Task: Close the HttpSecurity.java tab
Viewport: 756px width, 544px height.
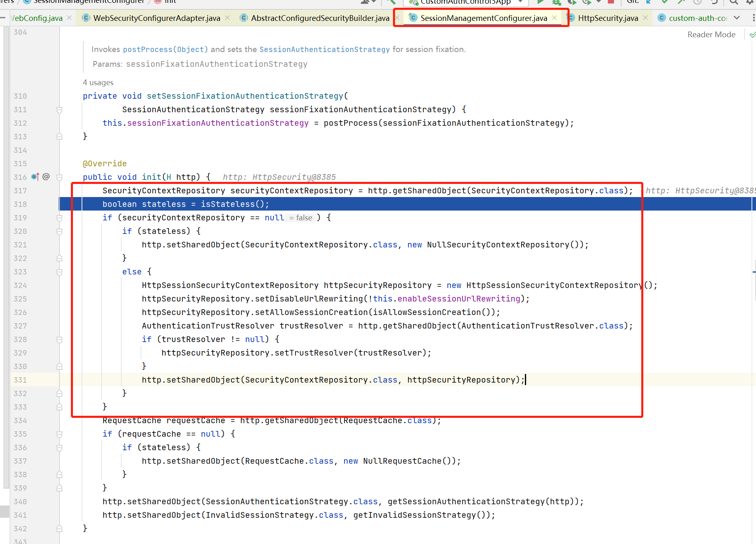Action: 645,18
